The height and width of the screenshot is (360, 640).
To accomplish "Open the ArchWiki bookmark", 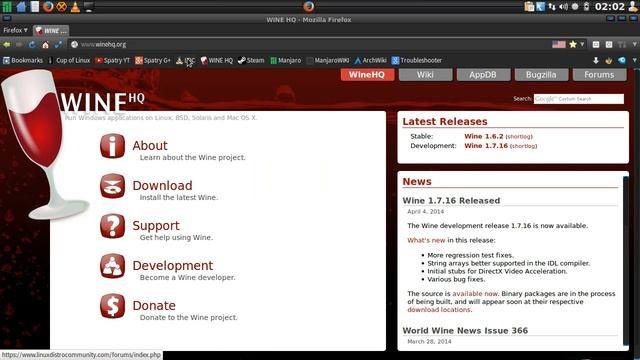I will pyautogui.click(x=370, y=60).
